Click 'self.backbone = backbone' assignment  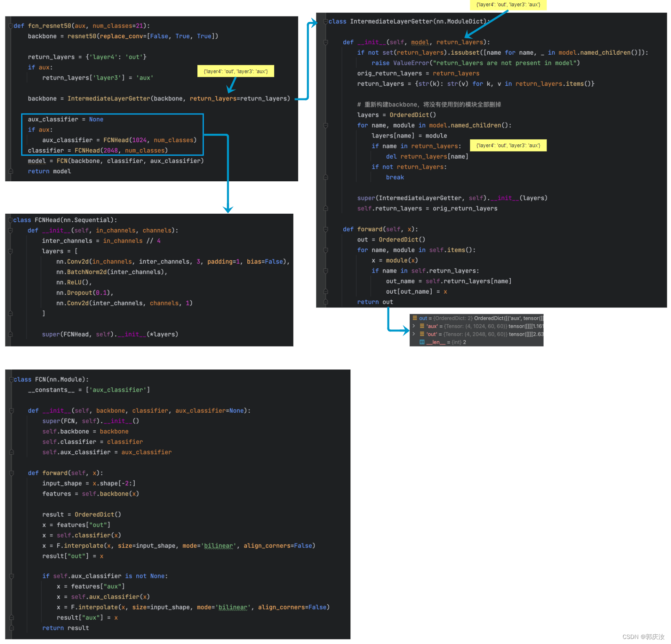click(x=85, y=432)
